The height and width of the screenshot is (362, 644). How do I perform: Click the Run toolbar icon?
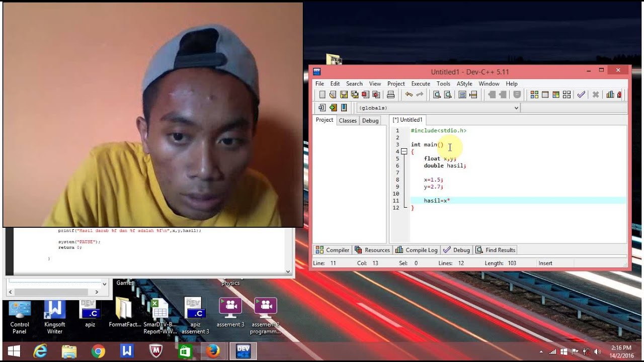(545, 95)
